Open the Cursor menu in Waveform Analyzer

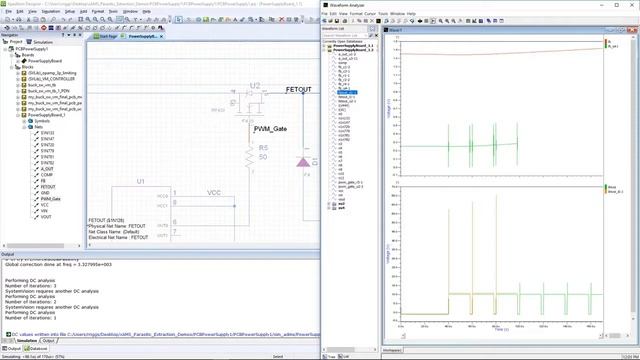tap(370, 13)
